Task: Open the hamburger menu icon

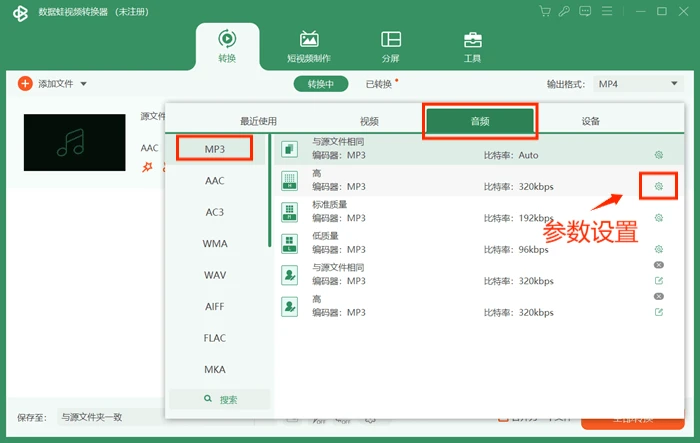Action: (x=607, y=11)
